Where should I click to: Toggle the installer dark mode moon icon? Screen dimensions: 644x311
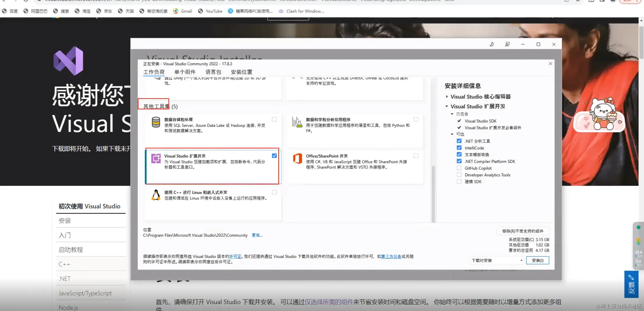tap(491, 44)
